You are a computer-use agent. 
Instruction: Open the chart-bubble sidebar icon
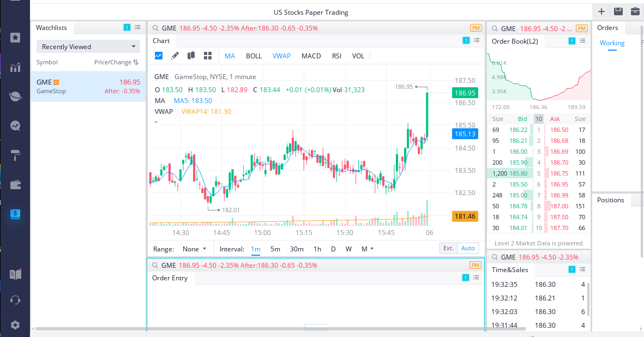[15, 125]
